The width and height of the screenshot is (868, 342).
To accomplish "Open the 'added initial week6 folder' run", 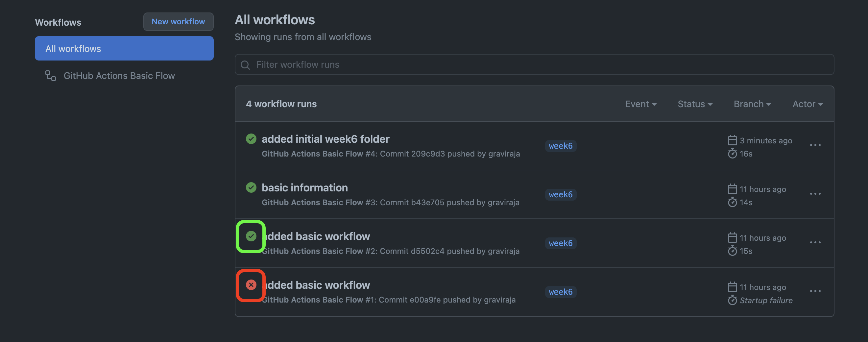I will click(x=325, y=139).
